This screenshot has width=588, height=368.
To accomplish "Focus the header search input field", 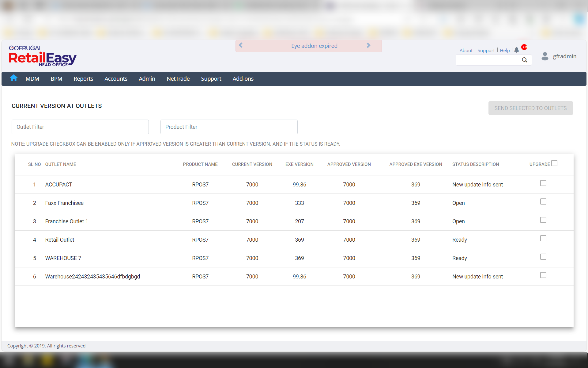I will coord(488,60).
